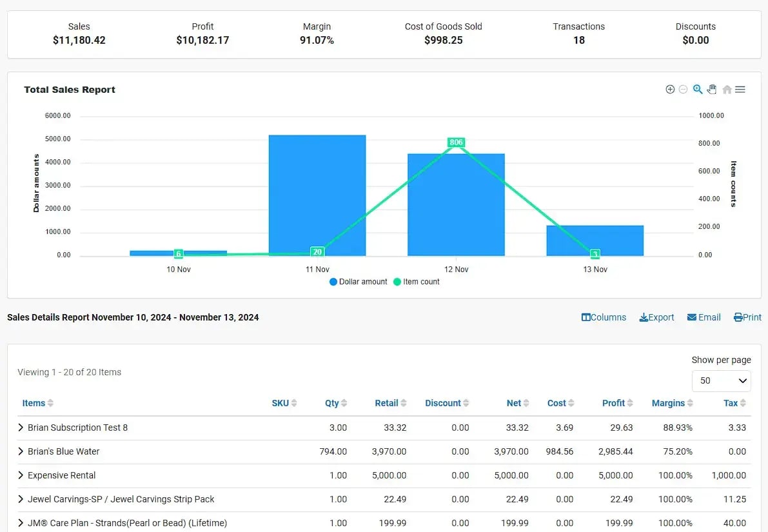The width and height of the screenshot is (768, 532).
Task: Toggle Item count series in legend
Action: tap(417, 282)
